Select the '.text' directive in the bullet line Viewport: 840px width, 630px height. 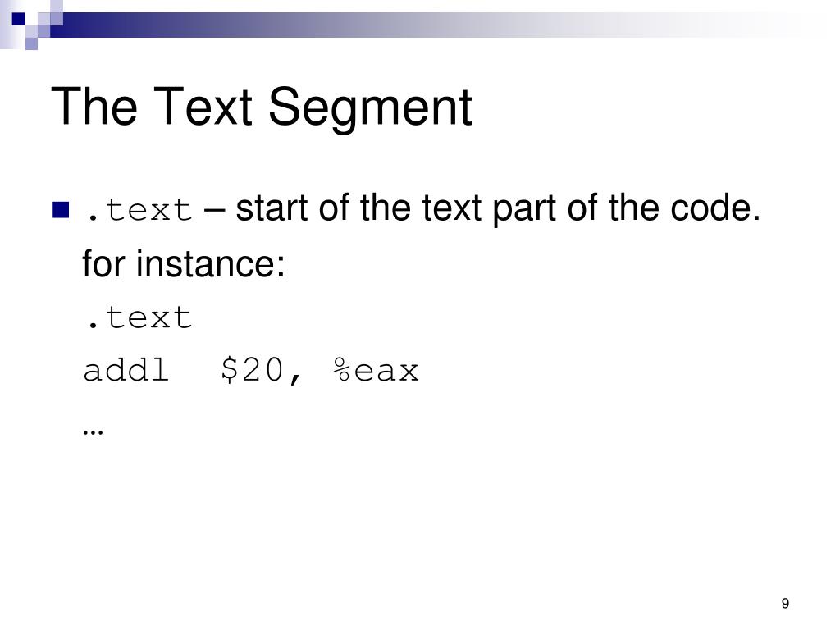tap(138, 209)
